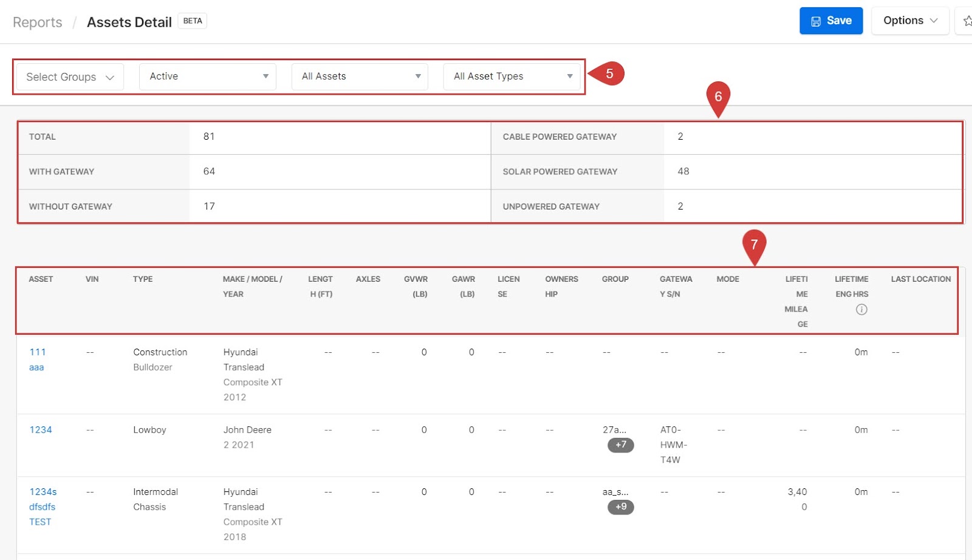Screen dimensions: 972x560
Task: Open asset link 111 aaa
Action: (x=37, y=360)
